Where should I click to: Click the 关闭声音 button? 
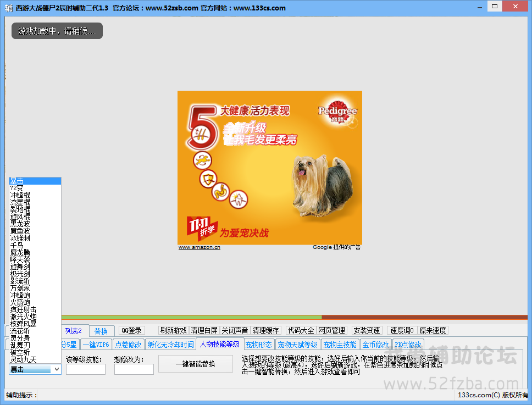pyautogui.click(x=235, y=330)
